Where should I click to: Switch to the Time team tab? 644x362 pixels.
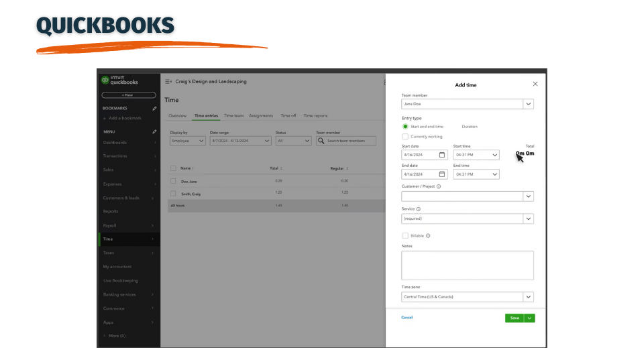coord(233,116)
